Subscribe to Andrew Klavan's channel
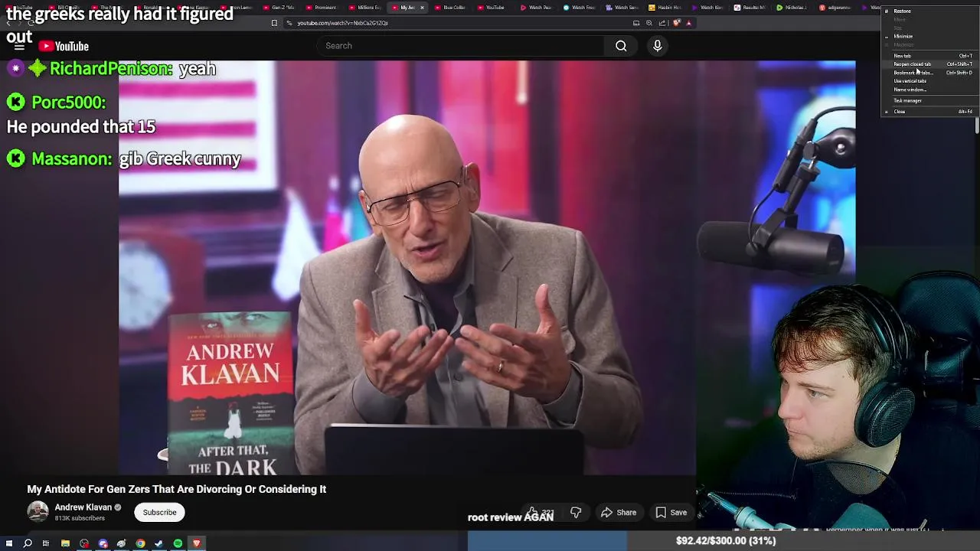Viewport: 980px width, 551px height. tap(159, 513)
